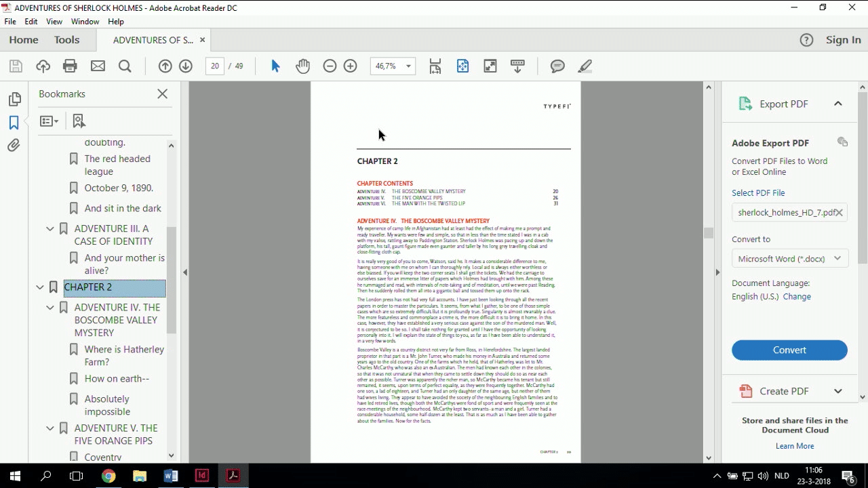
Task: Collapse the right tools pane arrow
Action: point(717,272)
